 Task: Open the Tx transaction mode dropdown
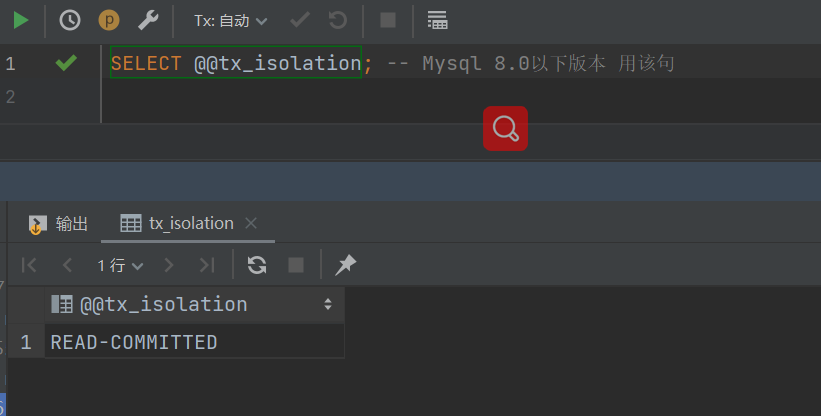[231, 20]
